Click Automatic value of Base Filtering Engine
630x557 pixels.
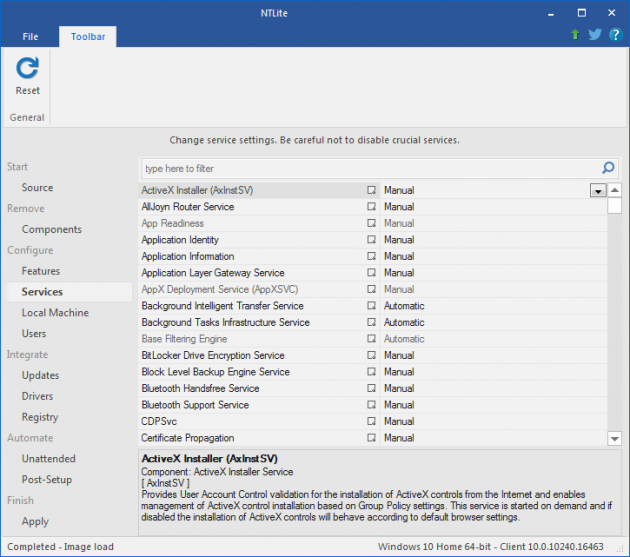pyautogui.click(x=404, y=338)
